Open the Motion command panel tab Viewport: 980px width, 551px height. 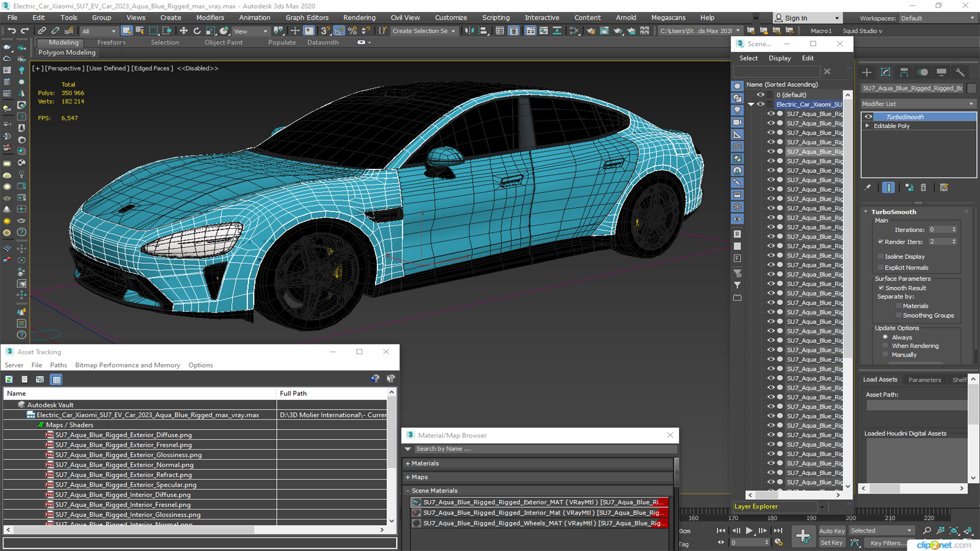(923, 72)
